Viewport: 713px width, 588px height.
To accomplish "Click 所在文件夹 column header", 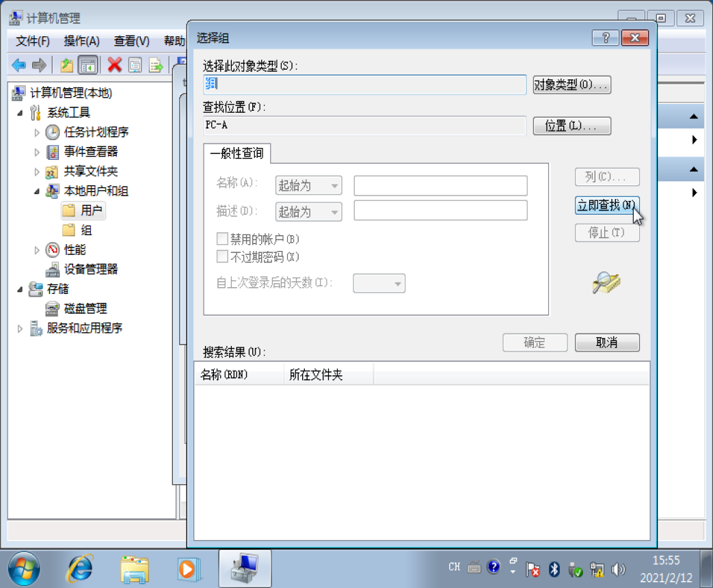I will [x=328, y=374].
